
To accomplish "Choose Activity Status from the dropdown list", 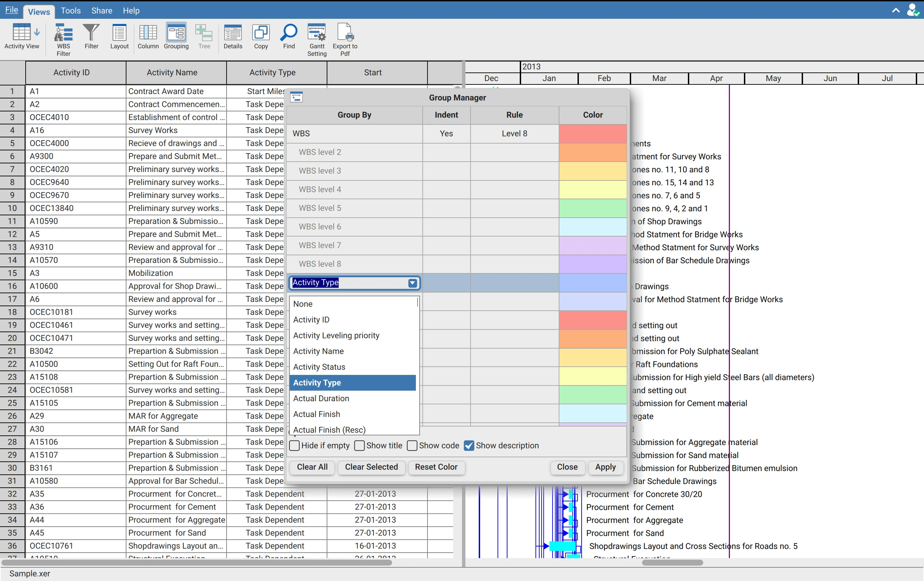I will tap(353, 367).
